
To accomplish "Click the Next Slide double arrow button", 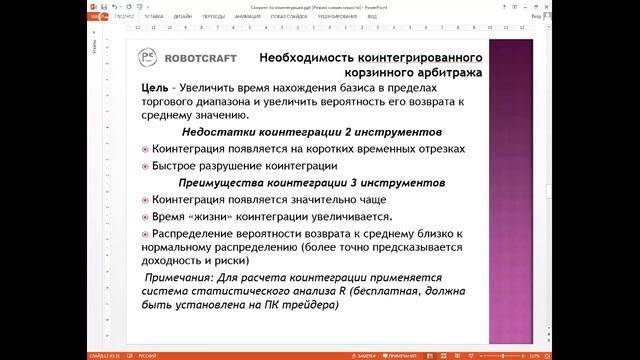I will [549, 340].
